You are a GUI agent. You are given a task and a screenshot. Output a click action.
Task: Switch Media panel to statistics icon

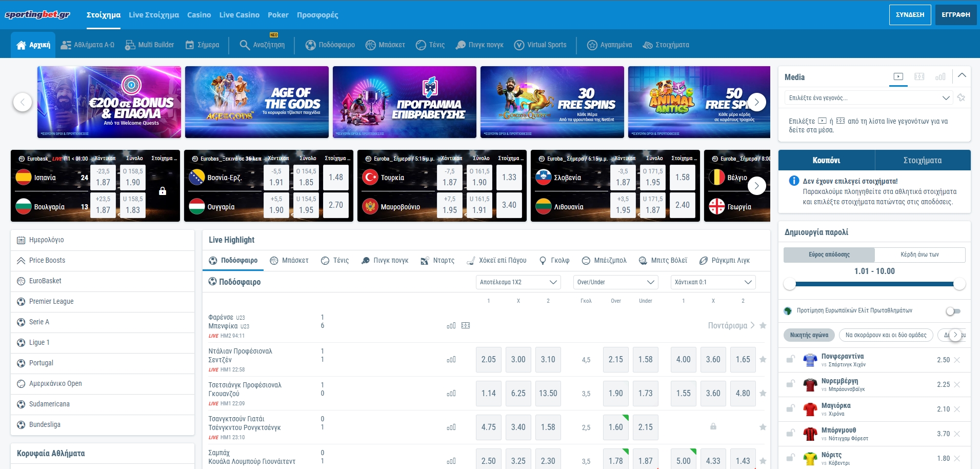940,76
